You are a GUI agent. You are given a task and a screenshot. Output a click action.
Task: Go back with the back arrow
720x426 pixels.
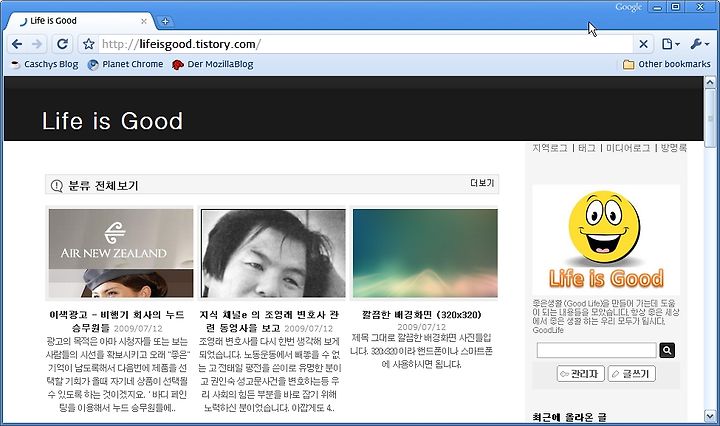click(17, 44)
